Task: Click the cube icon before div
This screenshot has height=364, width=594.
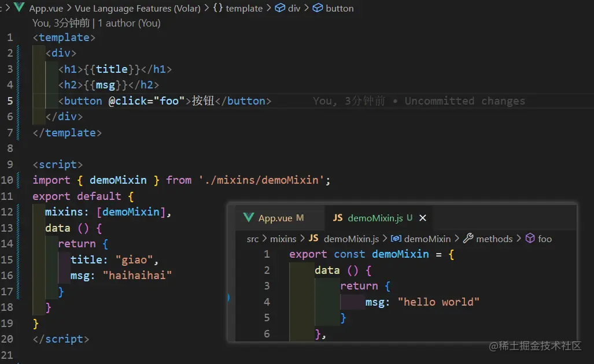Action: point(280,8)
